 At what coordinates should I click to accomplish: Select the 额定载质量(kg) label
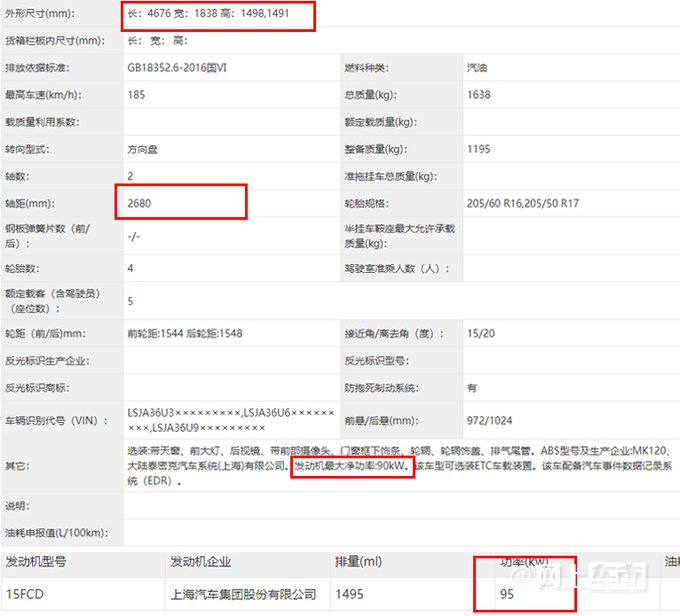tap(381, 122)
